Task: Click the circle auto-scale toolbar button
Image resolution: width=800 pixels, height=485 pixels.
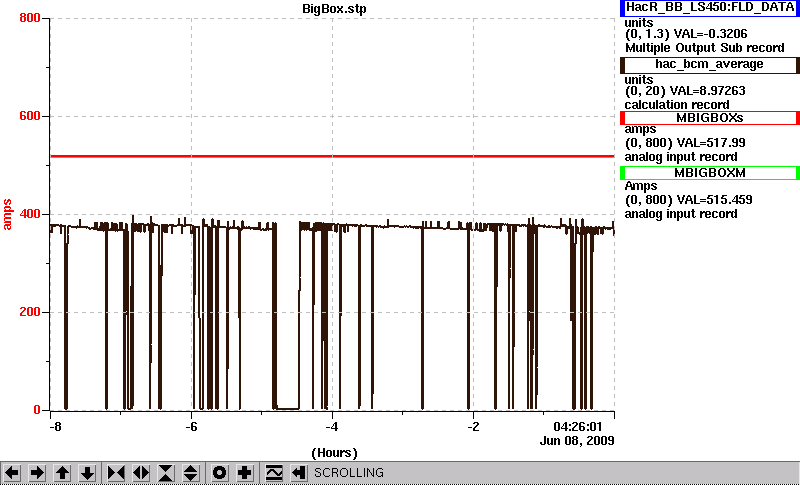Action: (219, 473)
